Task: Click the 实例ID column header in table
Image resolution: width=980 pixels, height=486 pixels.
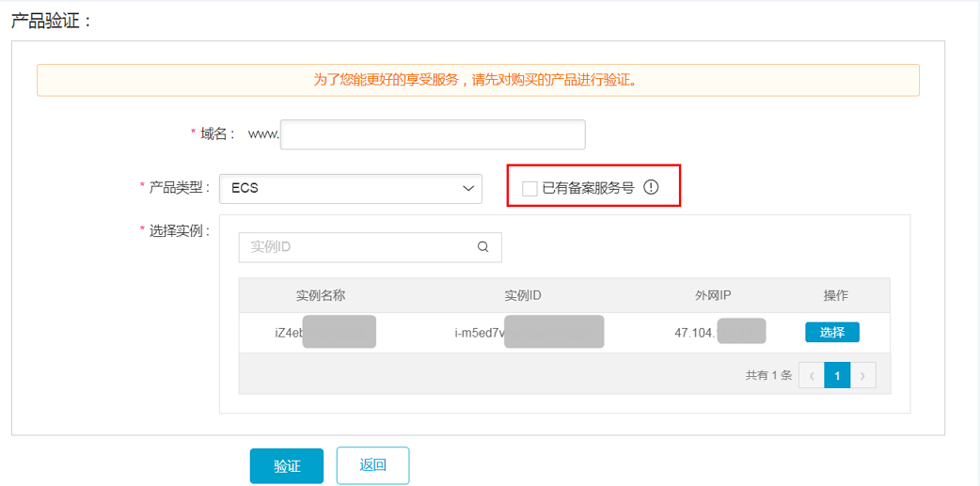Action: click(523, 295)
